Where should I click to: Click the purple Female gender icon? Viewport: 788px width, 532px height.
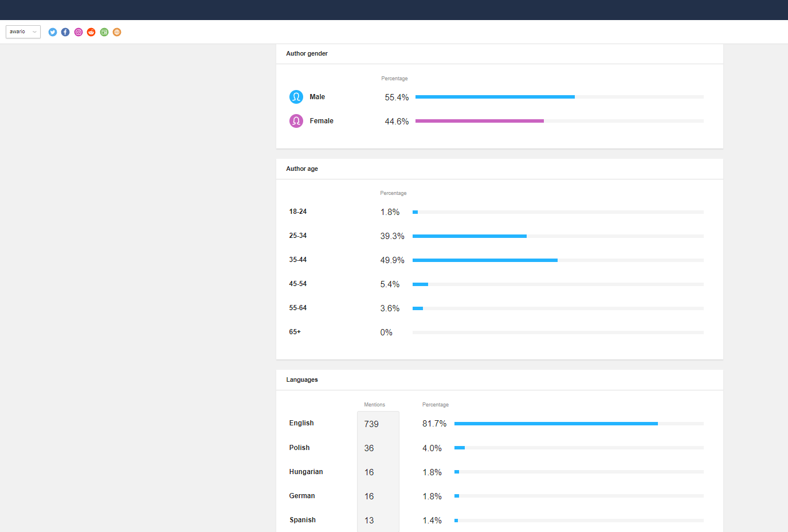click(x=296, y=121)
